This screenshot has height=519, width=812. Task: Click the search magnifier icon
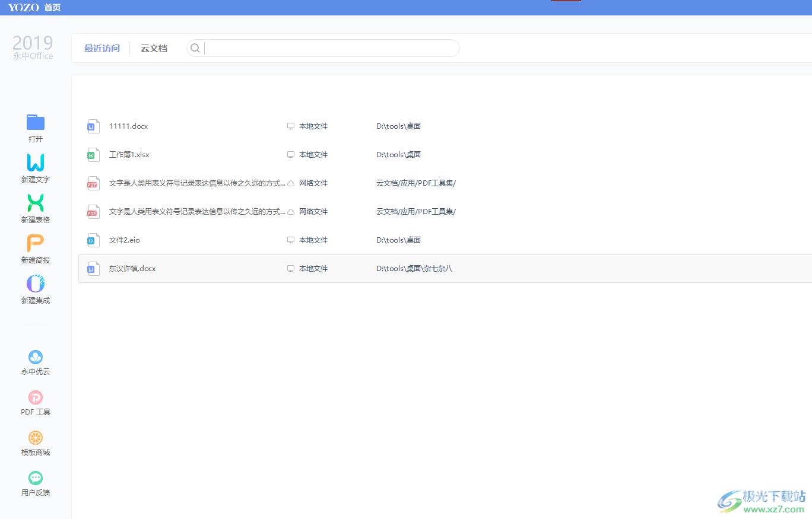[x=195, y=48]
